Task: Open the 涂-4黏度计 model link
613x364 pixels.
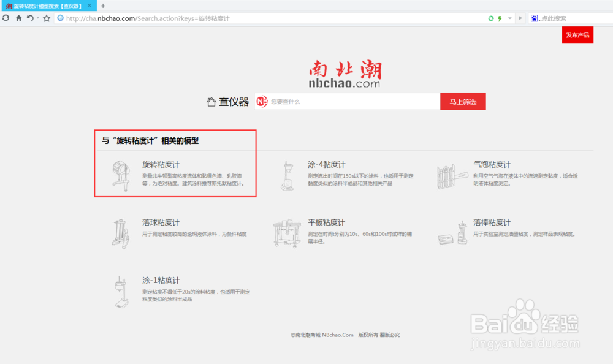Action: [x=327, y=165]
